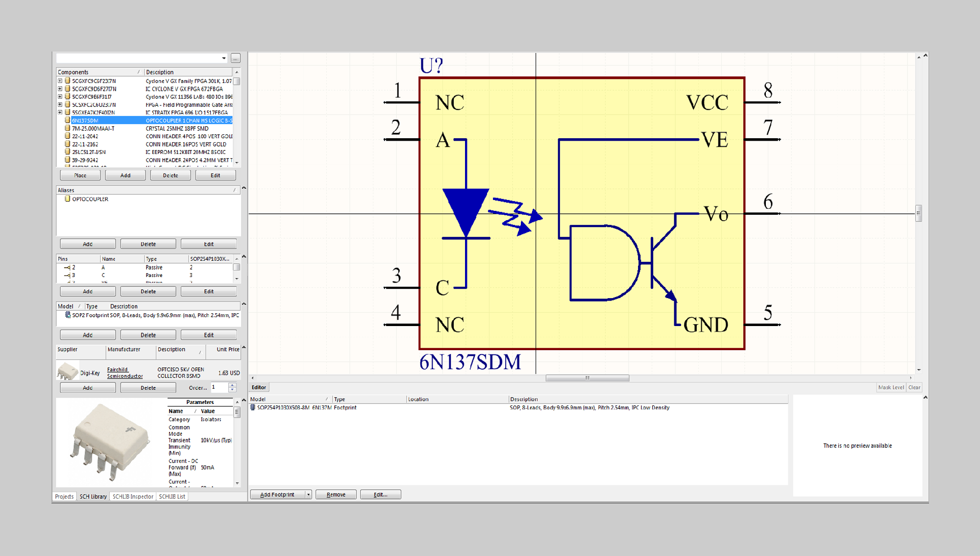Open the SCHLIB List tab
This screenshot has width=980, height=556.
point(172,497)
